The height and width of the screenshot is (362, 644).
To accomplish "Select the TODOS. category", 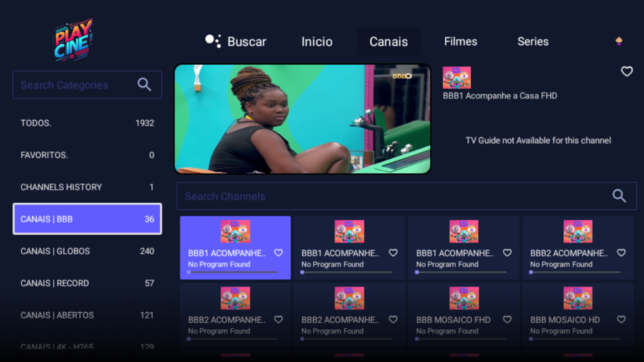I will 87,123.
